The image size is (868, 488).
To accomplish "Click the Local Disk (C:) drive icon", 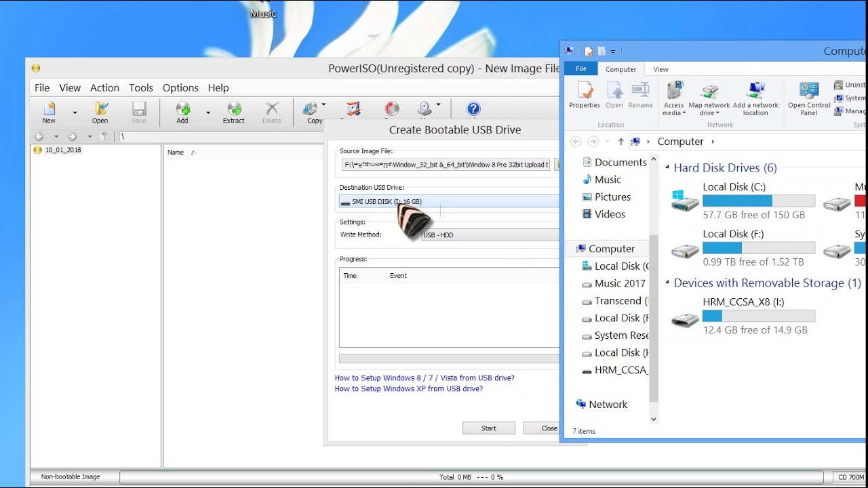I will 685,201.
